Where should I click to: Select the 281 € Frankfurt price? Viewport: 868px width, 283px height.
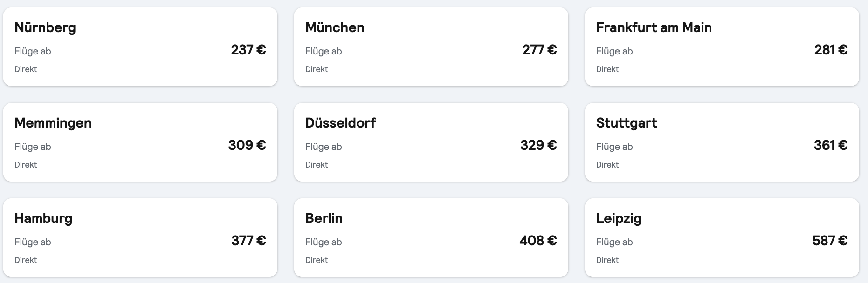831,50
